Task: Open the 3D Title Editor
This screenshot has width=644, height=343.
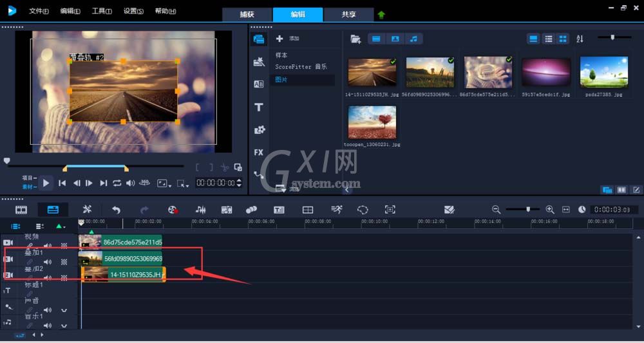Action: [x=450, y=210]
